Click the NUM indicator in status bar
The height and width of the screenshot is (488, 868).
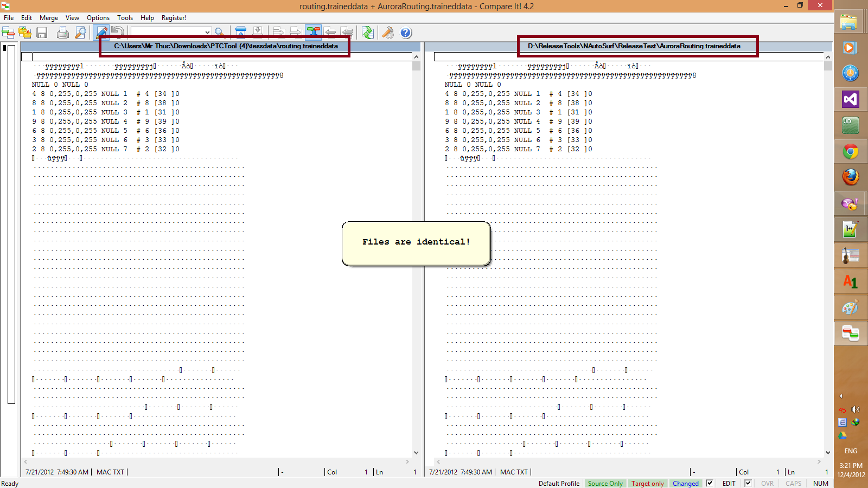[x=820, y=483]
